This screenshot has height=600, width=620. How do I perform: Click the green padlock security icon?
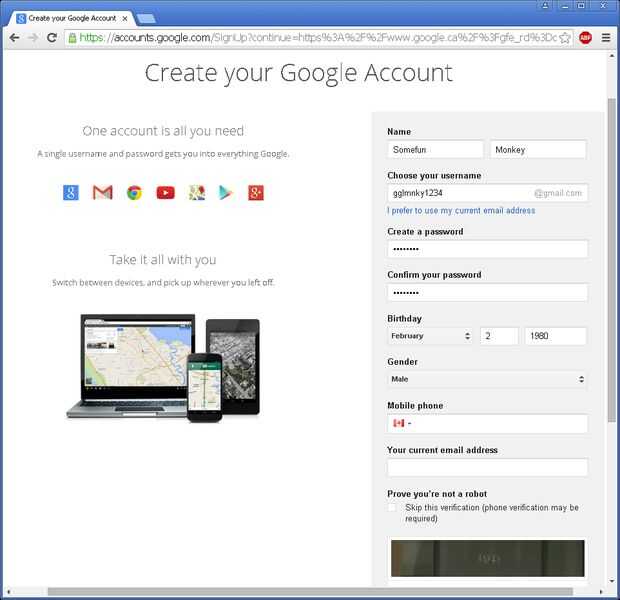coord(72,38)
